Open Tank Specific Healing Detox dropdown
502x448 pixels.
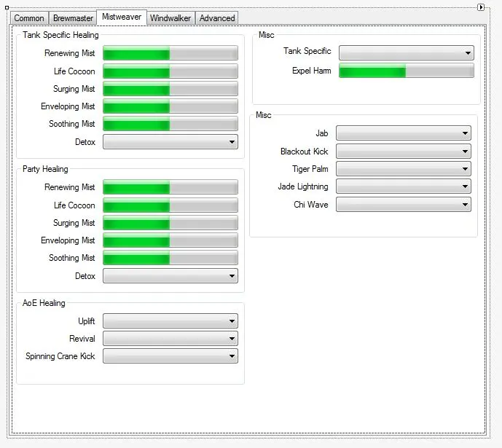pos(170,142)
